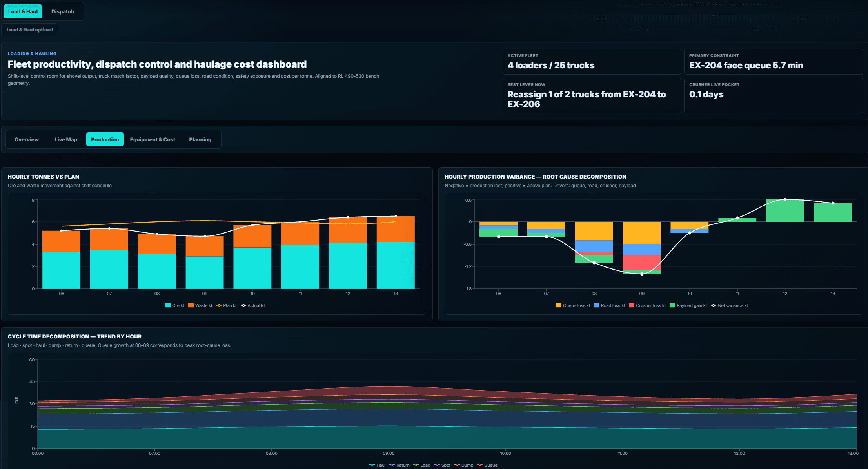This screenshot has height=469, width=868.
Task: Toggle Spot series in cycle time legend
Action: point(443,465)
